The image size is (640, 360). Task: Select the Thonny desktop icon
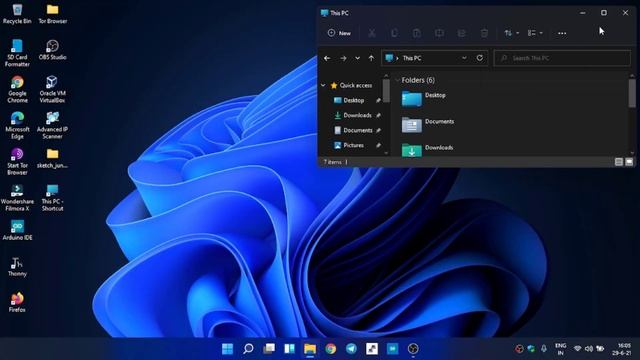pyautogui.click(x=17, y=267)
